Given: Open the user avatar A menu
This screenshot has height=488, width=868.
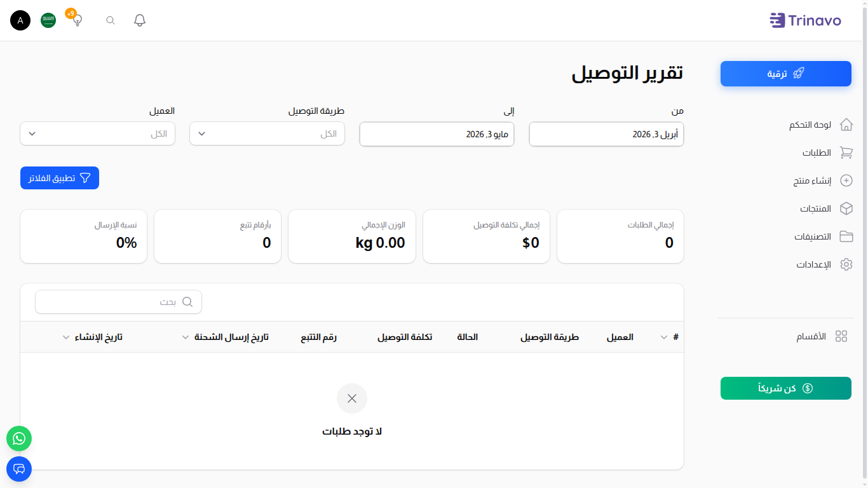Looking at the screenshot, I should coord(20,20).
